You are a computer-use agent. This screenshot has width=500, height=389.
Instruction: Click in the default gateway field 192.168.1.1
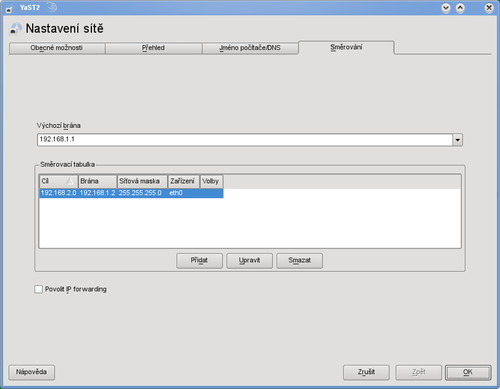click(245, 140)
